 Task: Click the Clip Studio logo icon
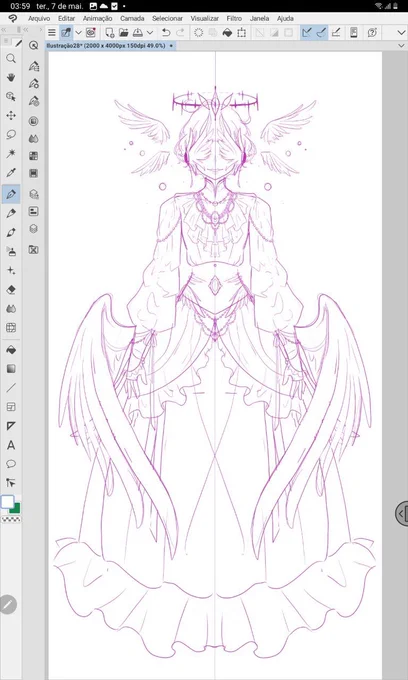point(13,18)
